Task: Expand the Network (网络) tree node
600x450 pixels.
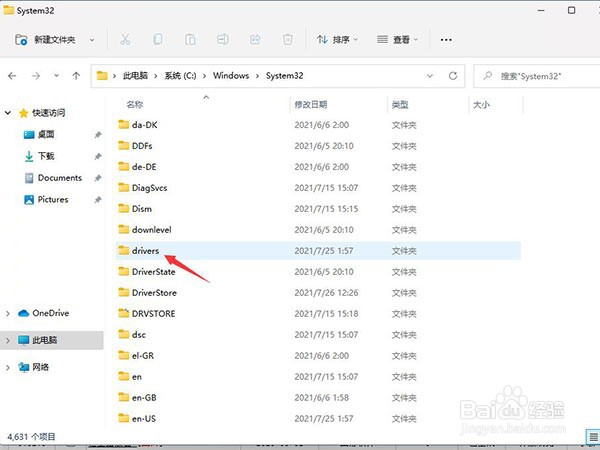Action: [8, 367]
